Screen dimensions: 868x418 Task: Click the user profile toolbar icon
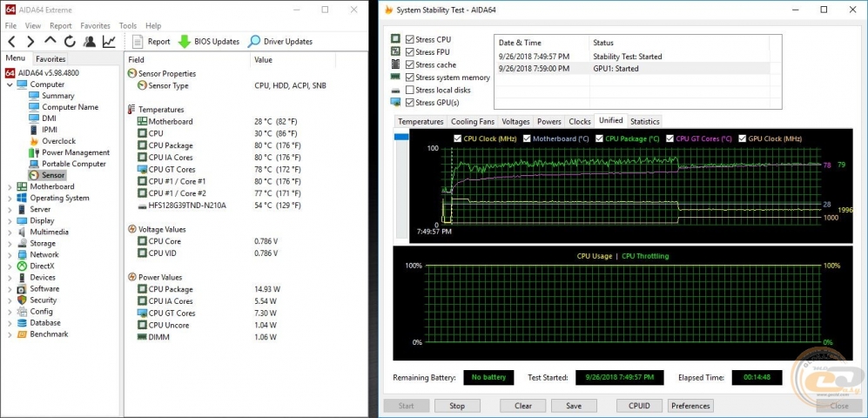pyautogui.click(x=89, y=42)
